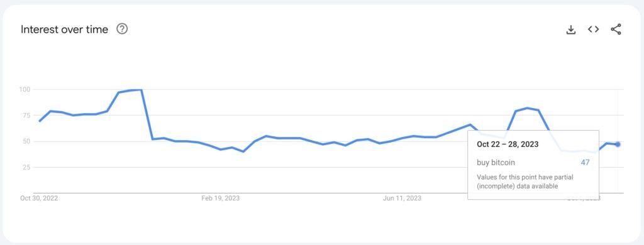Click the value 47 in tooltip
644x245 pixels.
point(585,163)
